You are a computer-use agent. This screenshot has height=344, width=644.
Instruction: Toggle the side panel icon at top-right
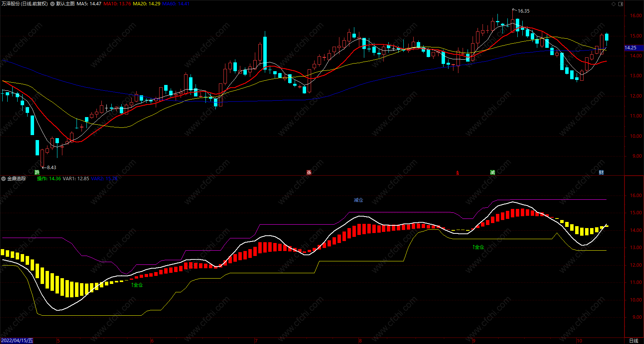621,4
